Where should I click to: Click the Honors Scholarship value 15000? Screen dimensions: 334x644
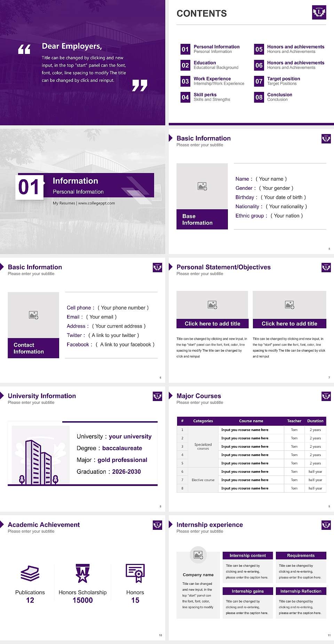point(82,600)
